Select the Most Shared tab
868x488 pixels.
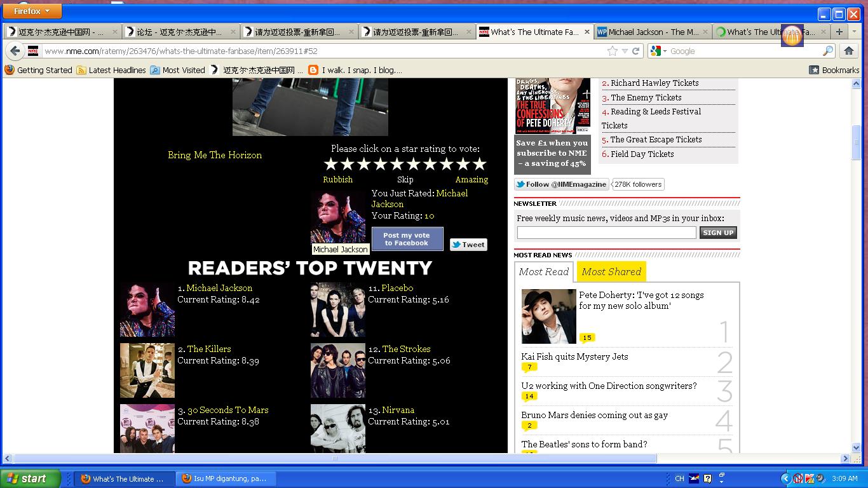click(x=611, y=271)
